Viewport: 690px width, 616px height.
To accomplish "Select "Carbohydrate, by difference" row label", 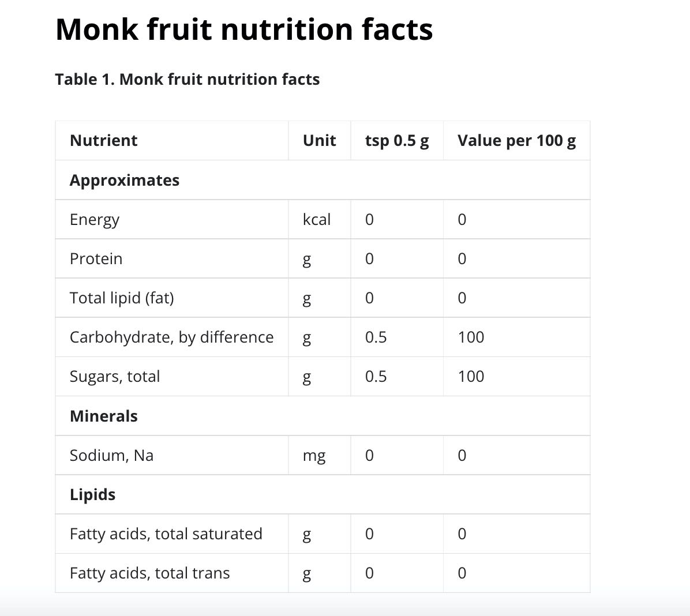I will [171, 337].
